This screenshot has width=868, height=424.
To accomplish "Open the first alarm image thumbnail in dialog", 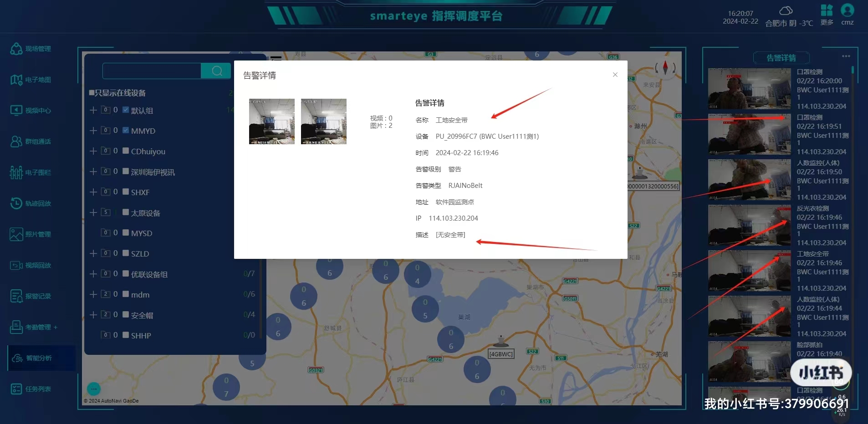I will pyautogui.click(x=272, y=121).
